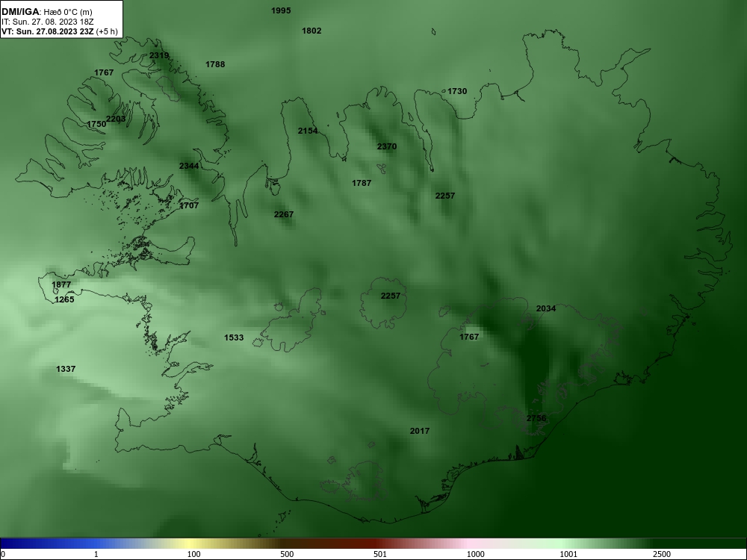Select the 2370 height label

pyautogui.click(x=387, y=146)
